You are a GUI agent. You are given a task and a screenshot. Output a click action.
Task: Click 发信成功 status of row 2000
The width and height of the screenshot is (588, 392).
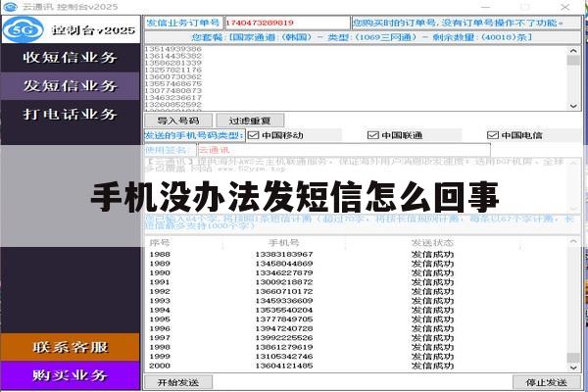432,366
